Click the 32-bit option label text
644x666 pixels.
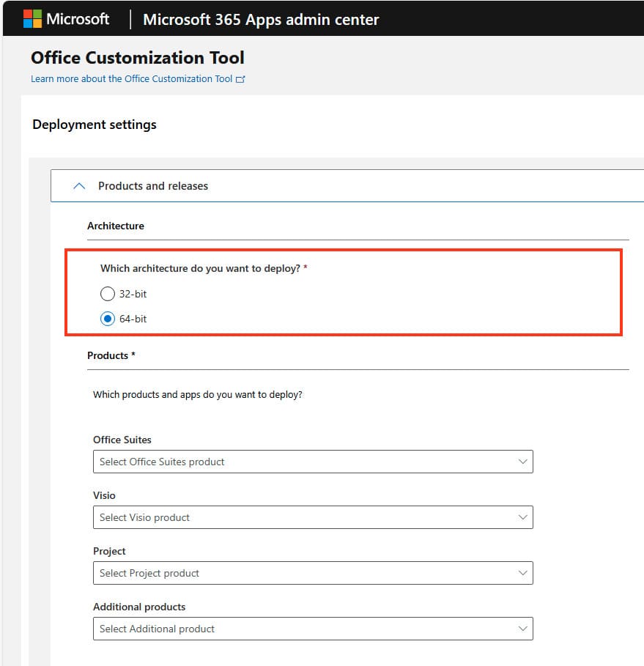point(133,294)
